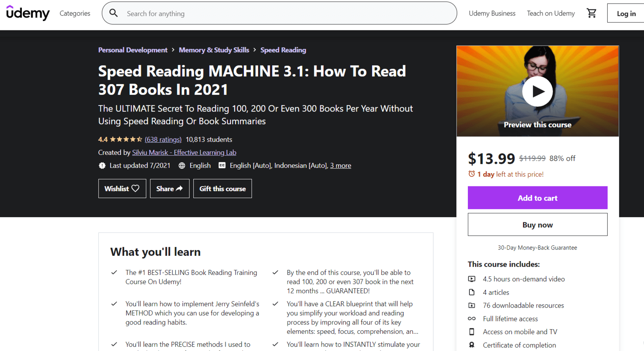Click the Buy now button
The width and height of the screenshot is (644, 351).
point(537,224)
